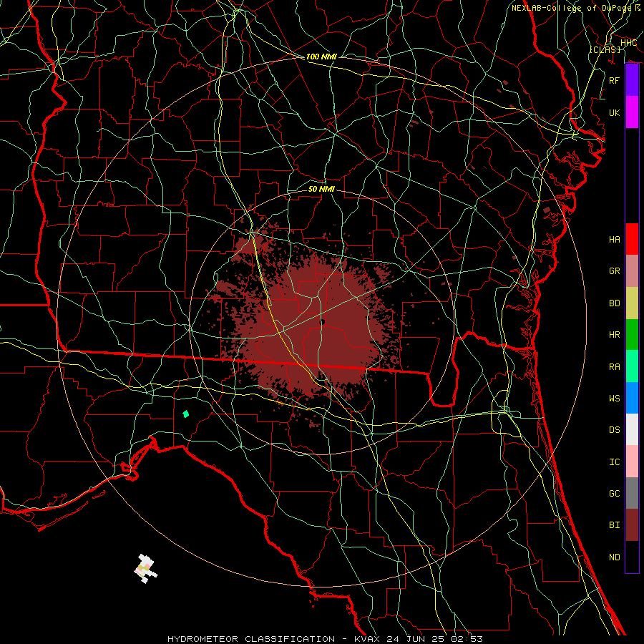Click the RF legend label
Image resolution: width=644 pixels, height=644 pixels.
coord(615,80)
